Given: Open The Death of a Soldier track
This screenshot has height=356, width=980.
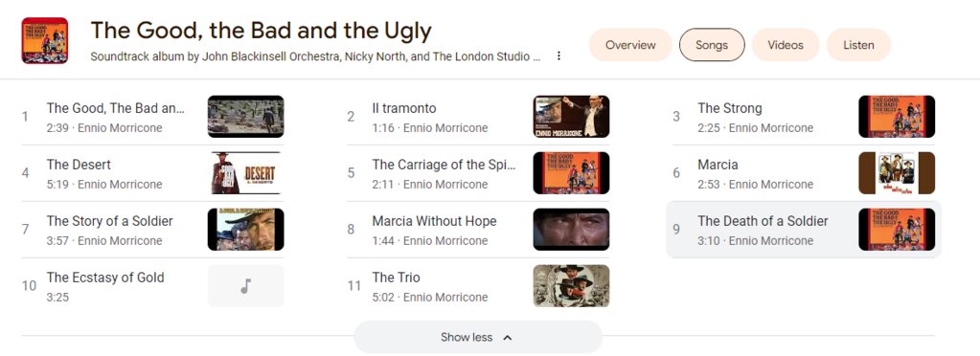Looking at the screenshot, I should [803, 230].
